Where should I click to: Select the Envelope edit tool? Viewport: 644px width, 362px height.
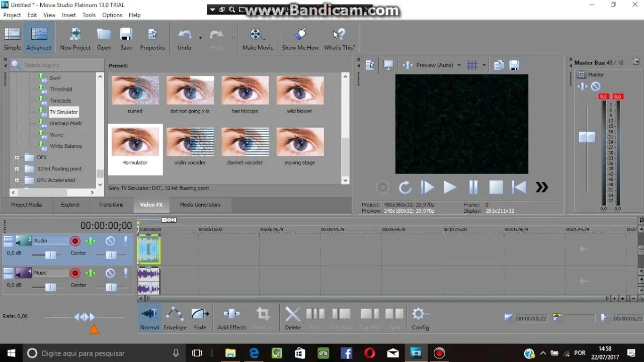pyautogui.click(x=175, y=318)
